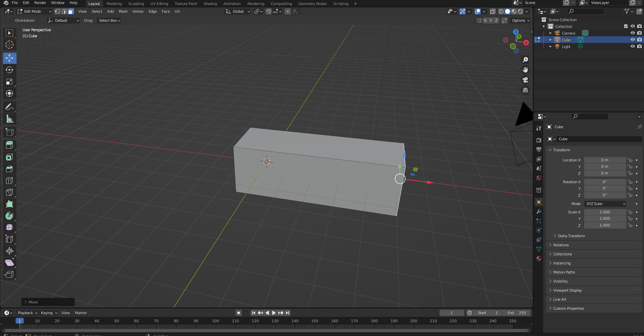Open the Orientation Default dropdown
The image size is (644, 336).
pos(63,20)
